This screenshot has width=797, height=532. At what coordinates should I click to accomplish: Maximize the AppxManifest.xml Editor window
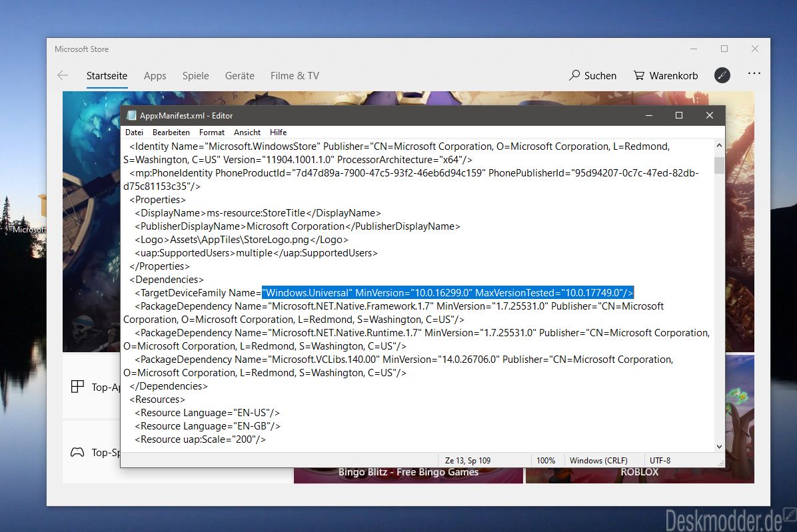(678, 115)
